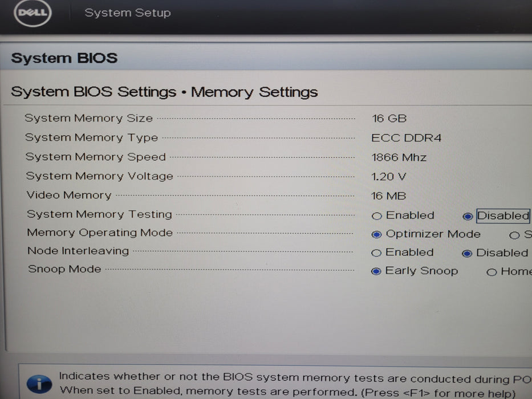Enable Node Interleaving

click(x=377, y=252)
